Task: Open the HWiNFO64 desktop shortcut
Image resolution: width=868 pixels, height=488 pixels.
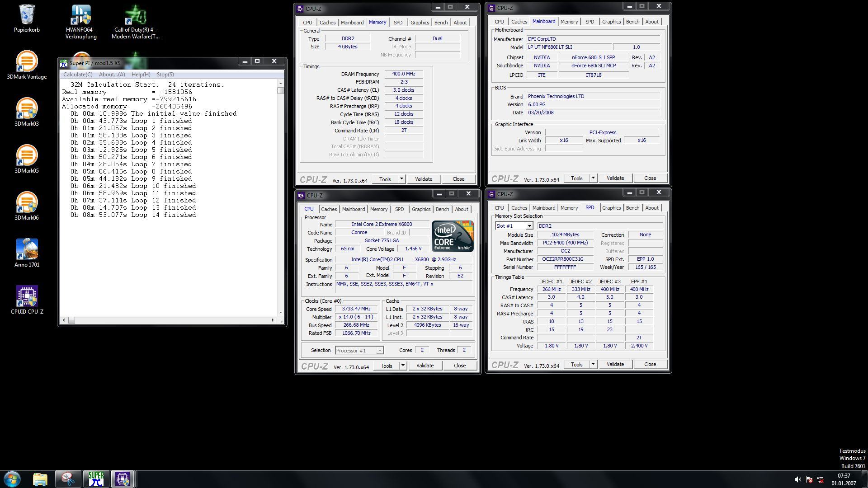Action: point(81,17)
